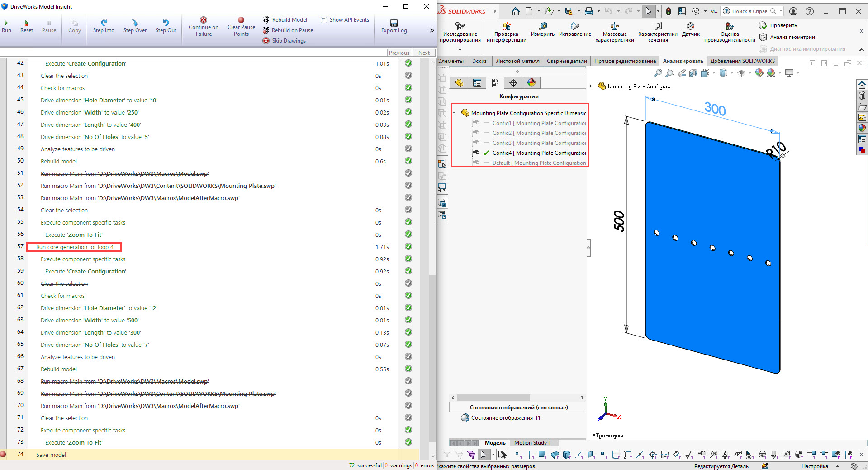Image resolution: width=868 pixels, height=470 pixels.
Task: Toggle Show API Events
Action: coord(345,20)
